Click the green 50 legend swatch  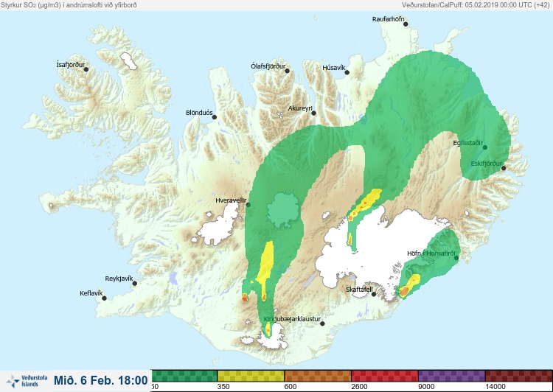(x=184, y=376)
